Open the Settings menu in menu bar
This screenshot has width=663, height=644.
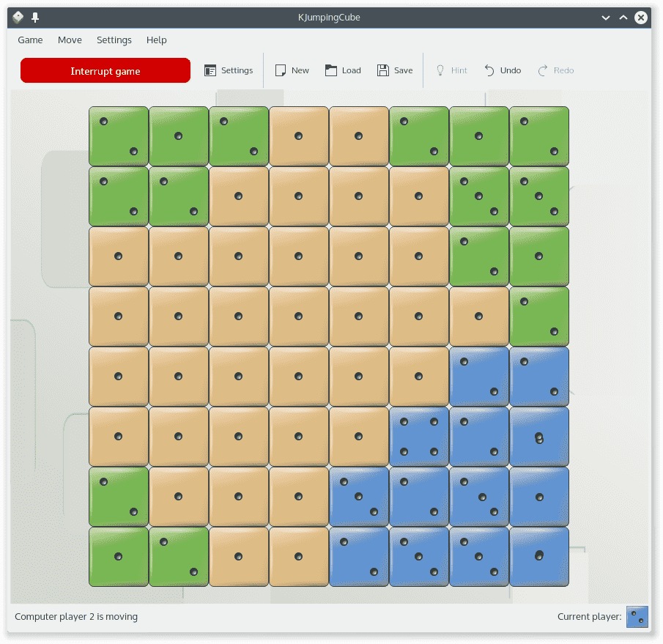(x=114, y=40)
